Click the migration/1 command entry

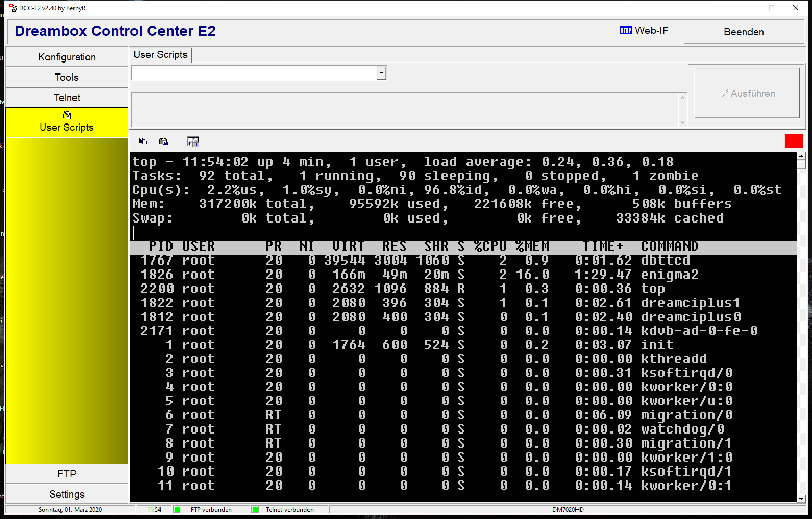coord(686,443)
